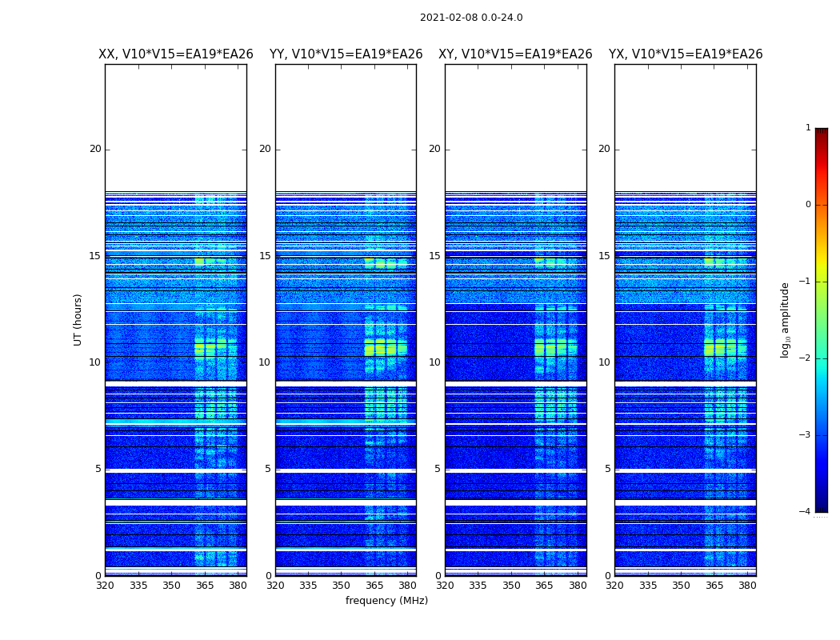
Task: Click the UT (hours) axis label
Action: [78, 320]
